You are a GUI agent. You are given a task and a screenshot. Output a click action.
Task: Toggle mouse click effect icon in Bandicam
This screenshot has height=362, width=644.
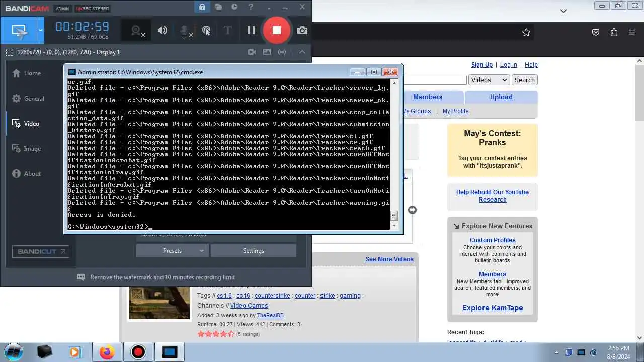click(x=206, y=31)
